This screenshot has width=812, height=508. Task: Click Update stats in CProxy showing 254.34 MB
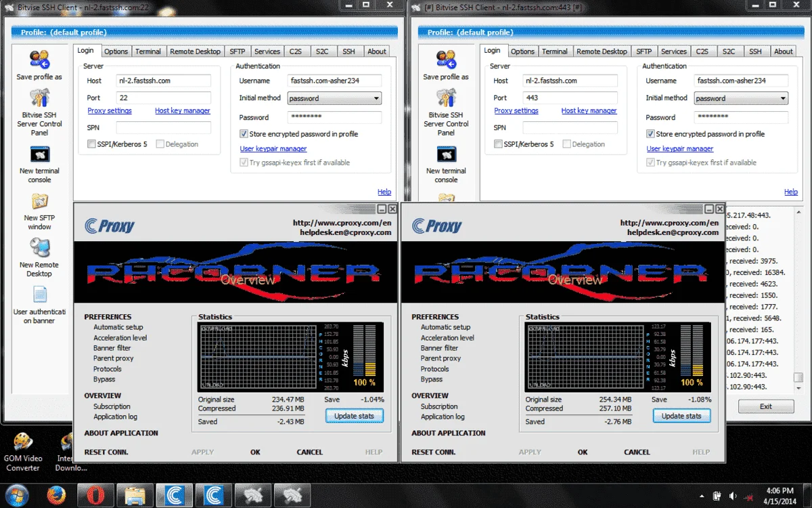pos(682,416)
